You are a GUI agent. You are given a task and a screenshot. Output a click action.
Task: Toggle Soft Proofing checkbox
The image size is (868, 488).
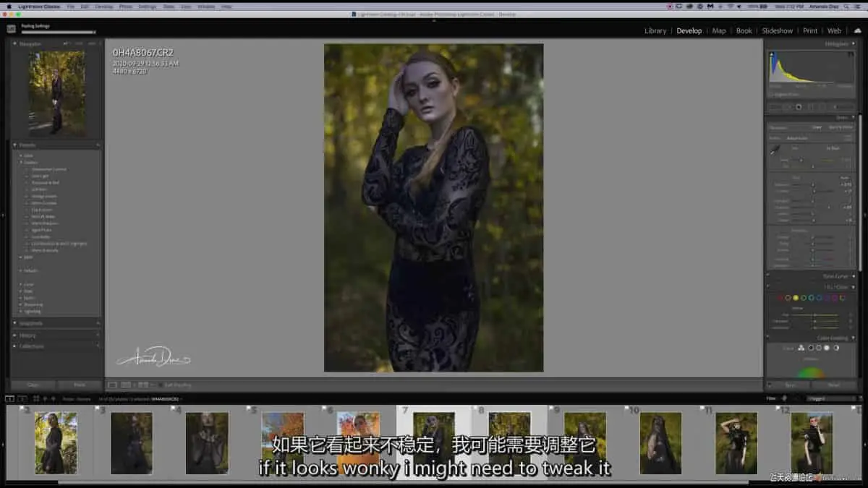tap(160, 385)
